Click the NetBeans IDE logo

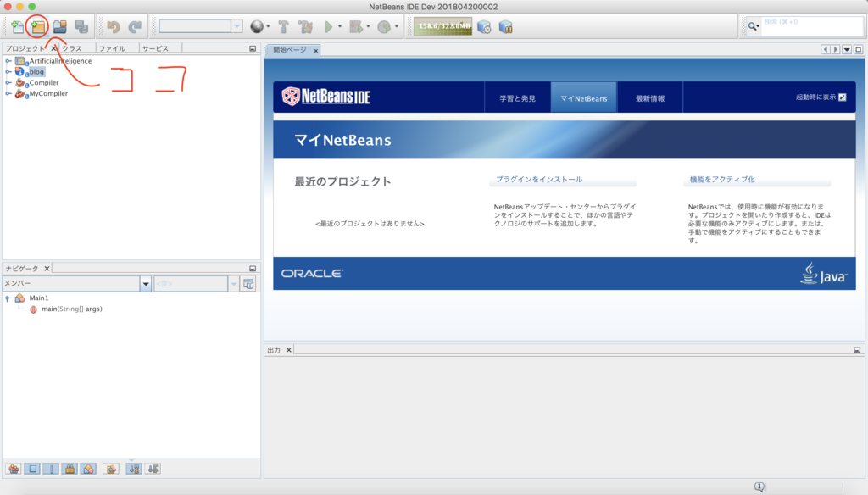pos(326,97)
